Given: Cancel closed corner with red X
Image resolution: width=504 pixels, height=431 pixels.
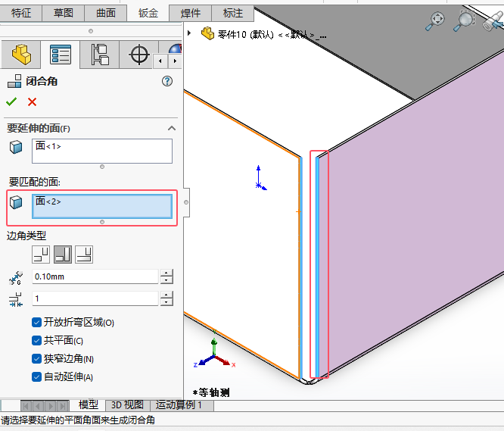Looking at the screenshot, I should [32, 102].
